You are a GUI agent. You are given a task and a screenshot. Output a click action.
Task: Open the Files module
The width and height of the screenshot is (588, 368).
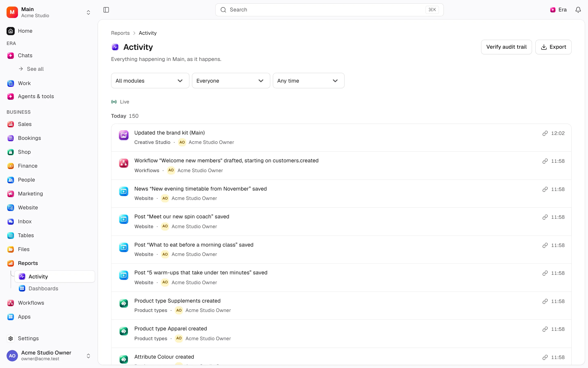point(49,249)
